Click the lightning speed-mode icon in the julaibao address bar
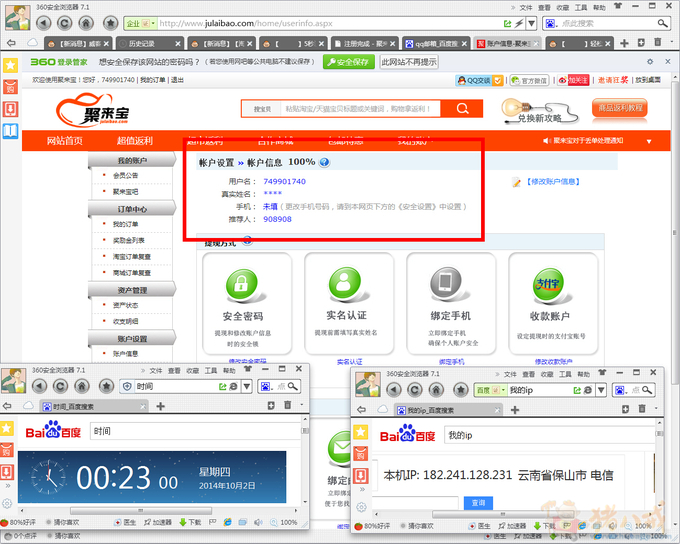Screen dimensions: 680x544 point(519,23)
